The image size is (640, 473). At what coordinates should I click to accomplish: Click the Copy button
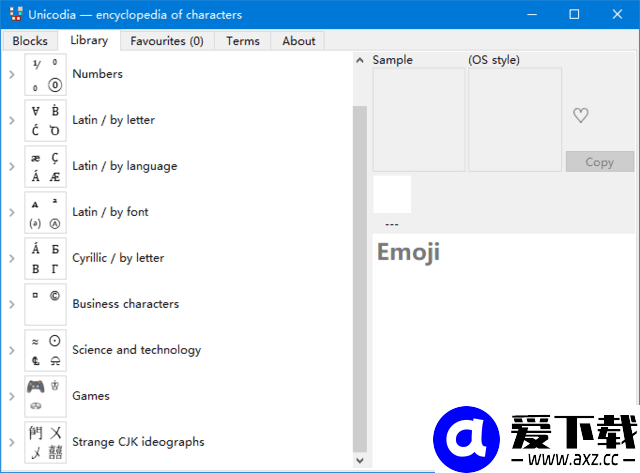pos(600,162)
